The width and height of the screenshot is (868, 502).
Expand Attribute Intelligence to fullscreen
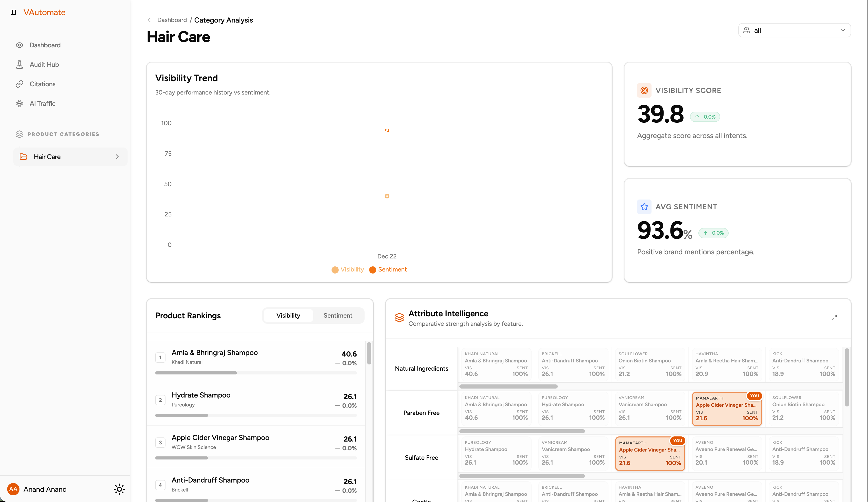[834, 318]
